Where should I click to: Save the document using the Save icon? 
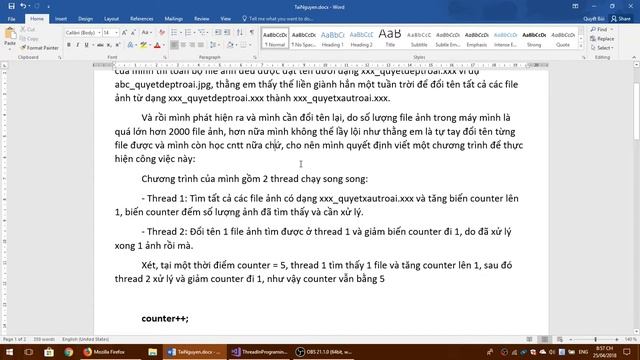(11, 6)
